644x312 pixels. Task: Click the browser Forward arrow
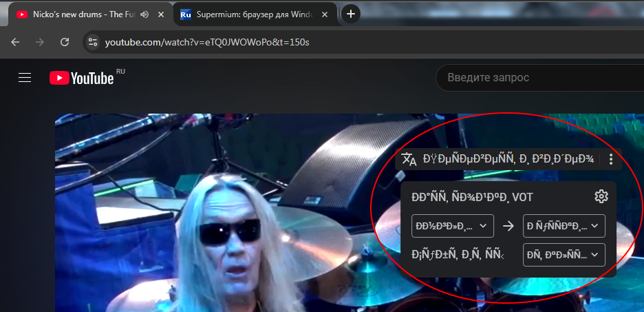click(x=40, y=42)
